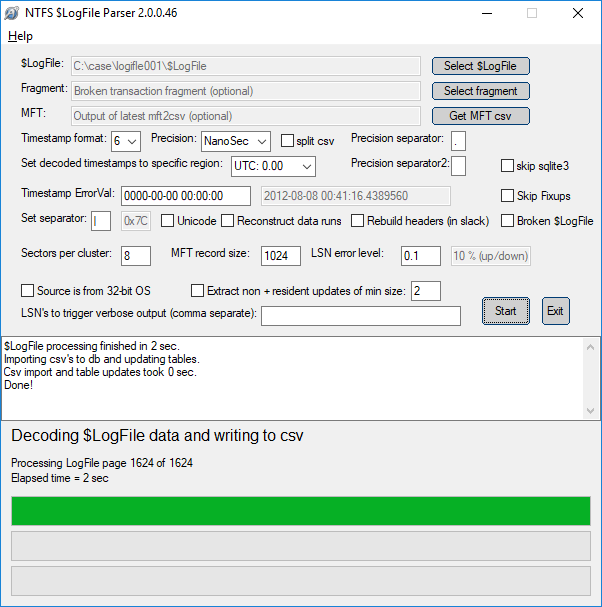
Task: Click log scrollbar down arrow
Action: (x=590, y=410)
